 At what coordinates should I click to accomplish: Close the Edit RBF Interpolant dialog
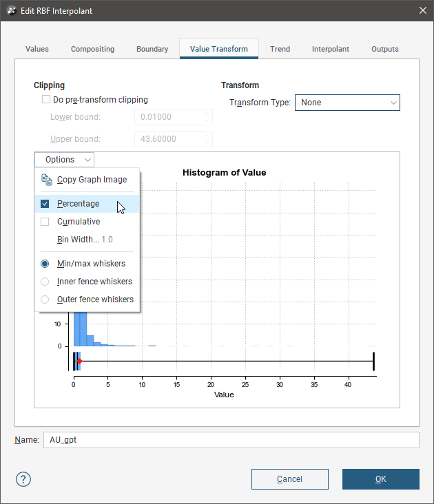click(x=422, y=11)
